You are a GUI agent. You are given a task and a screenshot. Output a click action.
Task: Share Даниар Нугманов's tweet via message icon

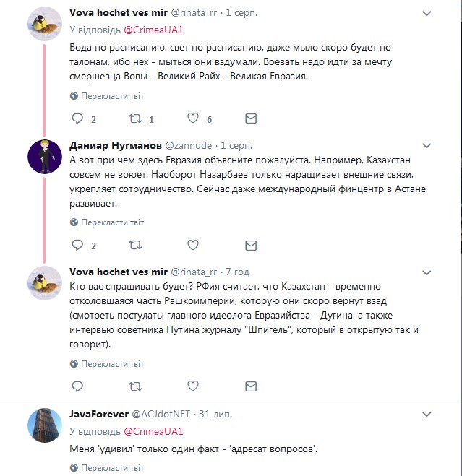click(250, 246)
